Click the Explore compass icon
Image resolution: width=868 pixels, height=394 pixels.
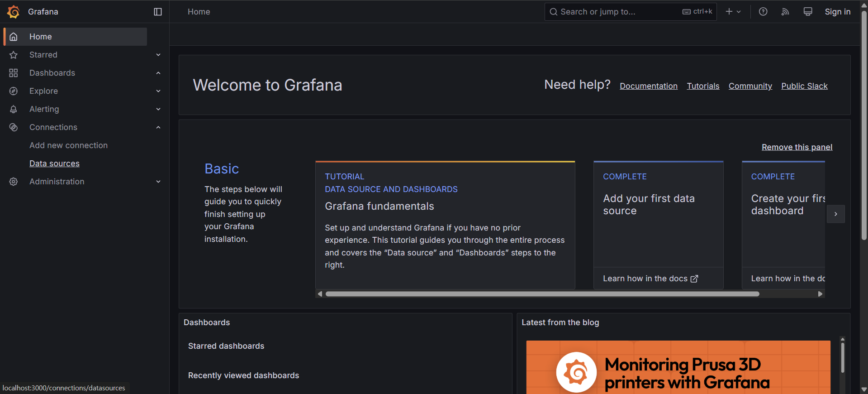pyautogui.click(x=14, y=91)
